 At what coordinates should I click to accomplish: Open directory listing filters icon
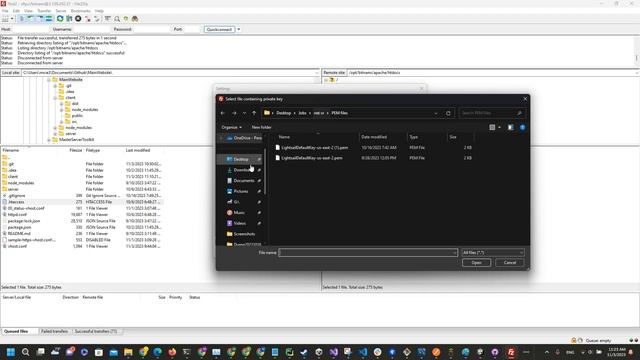108,19
